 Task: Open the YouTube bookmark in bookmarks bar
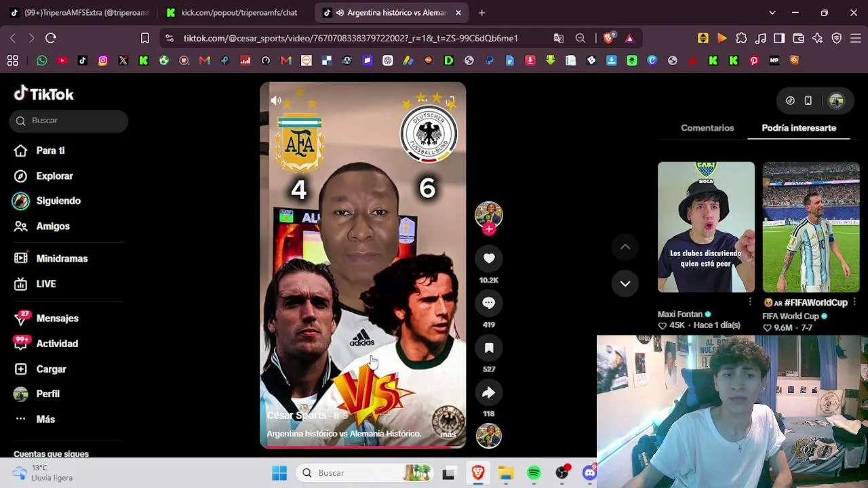point(62,60)
